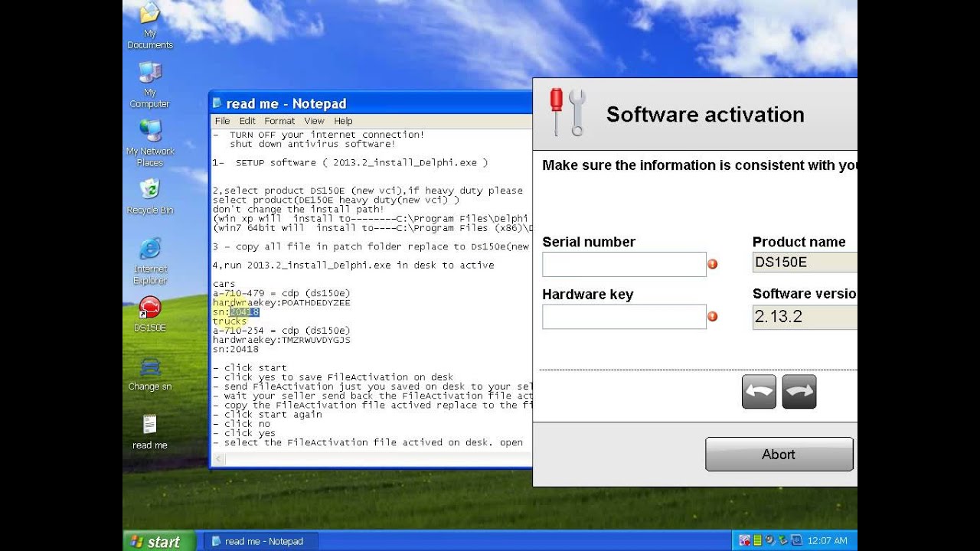The height and width of the screenshot is (551, 980).
Task: Click the hardwraekey:TMZRWUVDYGJS line in Notepad
Action: pos(281,340)
